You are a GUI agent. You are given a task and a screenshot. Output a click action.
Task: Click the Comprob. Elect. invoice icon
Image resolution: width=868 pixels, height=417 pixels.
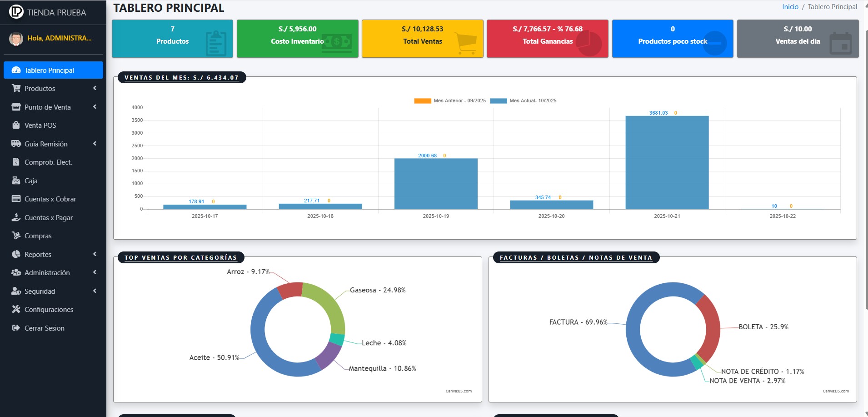(16, 162)
